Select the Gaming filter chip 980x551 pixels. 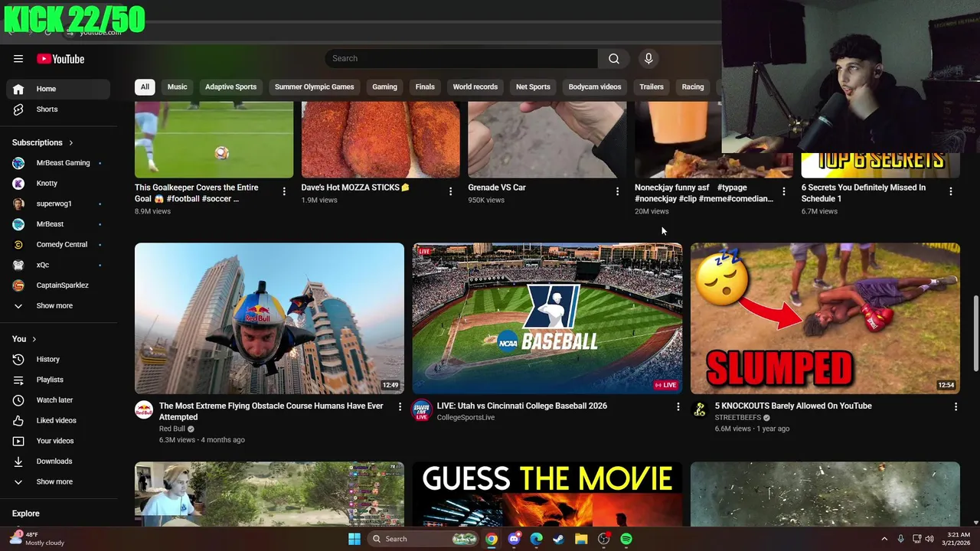click(x=384, y=87)
